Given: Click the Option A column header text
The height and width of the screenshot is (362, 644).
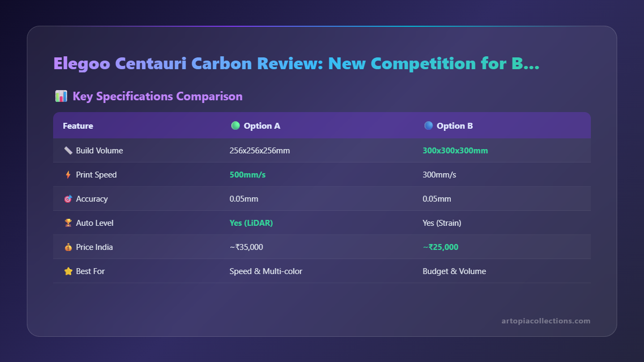Looking at the screenshot, I should coord(262,126).
